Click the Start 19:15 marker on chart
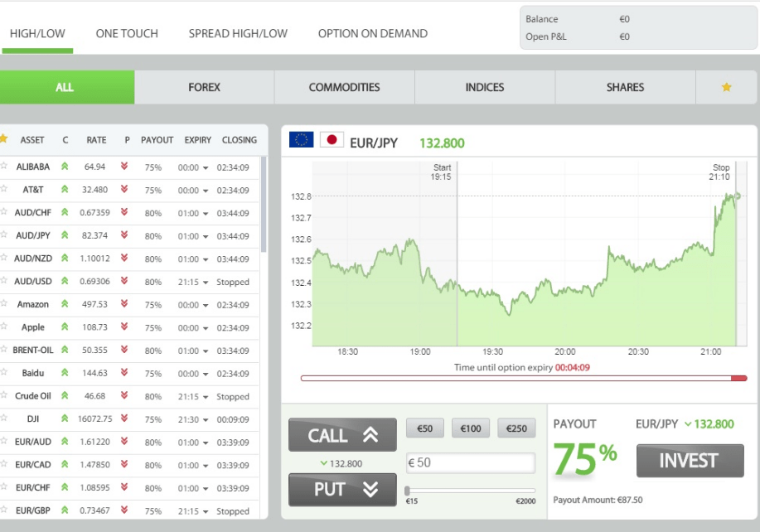 click(442, 172)
